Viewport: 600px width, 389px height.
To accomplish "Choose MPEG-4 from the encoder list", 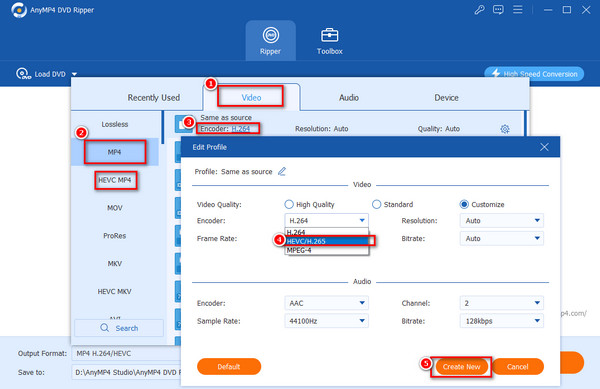I will (326, 250).
